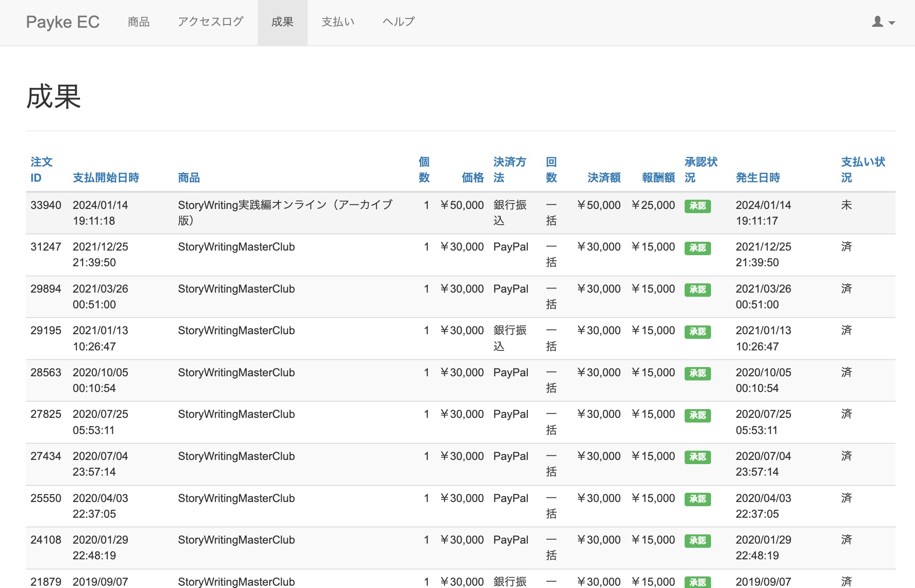Image resolution: width=915 pixels, height=588 pixels.
Task: Click the 承認 badge for order 21879
Action: [698, 582]
